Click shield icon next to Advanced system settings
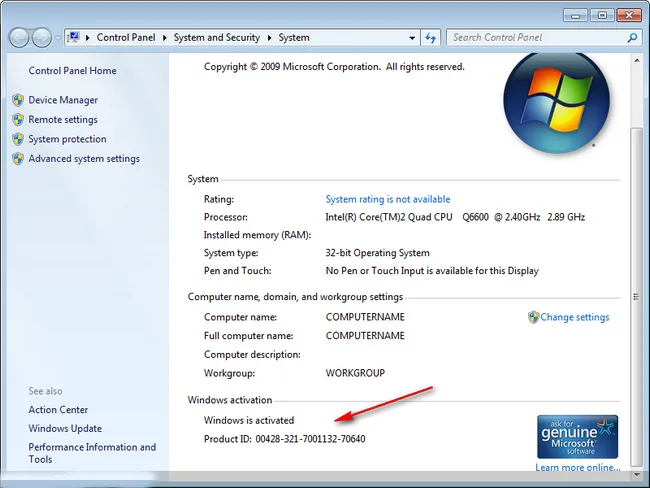650x488 pixels. [x=18, y=158]
